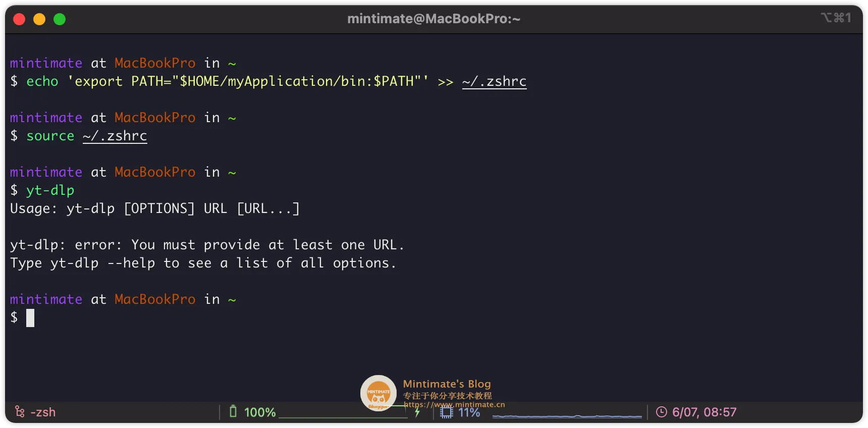868x428 pixels.
Task: Click the red close window button
Action: (x=19, y=19)
